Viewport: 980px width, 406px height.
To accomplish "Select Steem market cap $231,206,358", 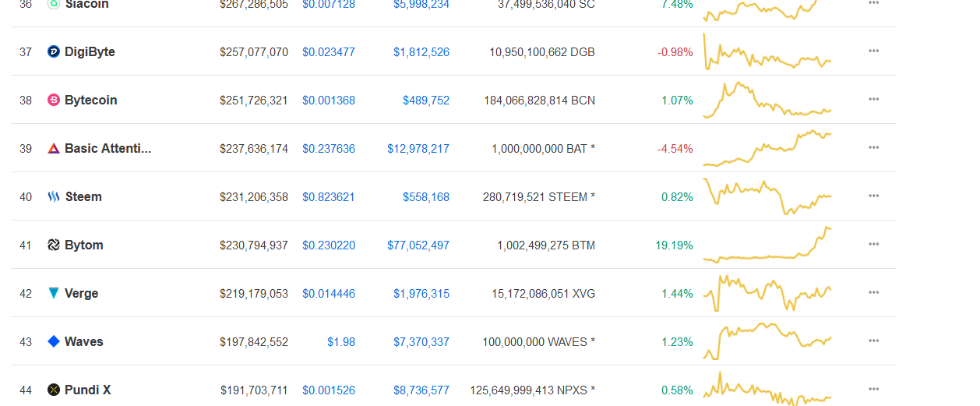I will [x=254, y=197].
